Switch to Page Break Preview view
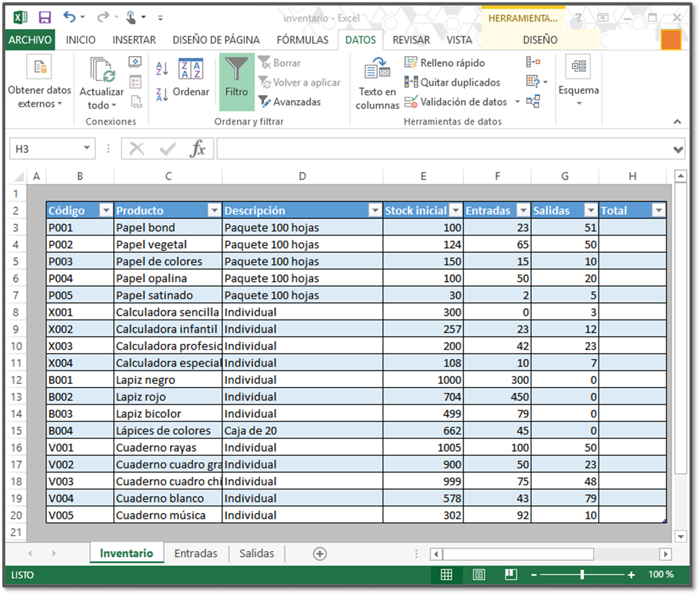This screenshot has height=595, width=700. pyautogui.click(x=510, y=575)
